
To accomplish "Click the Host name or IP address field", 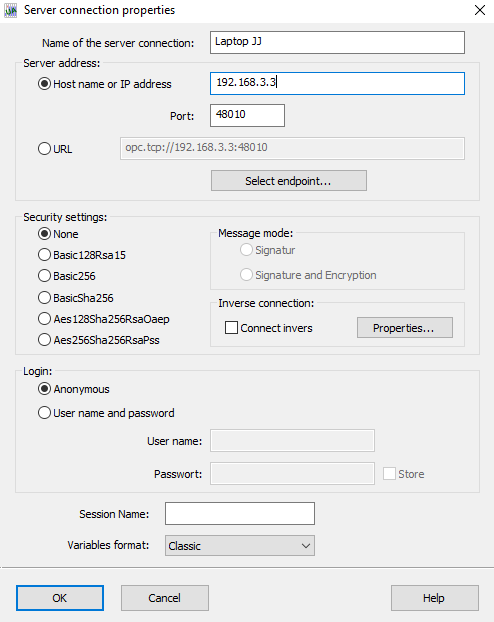I will coord(337,83).
